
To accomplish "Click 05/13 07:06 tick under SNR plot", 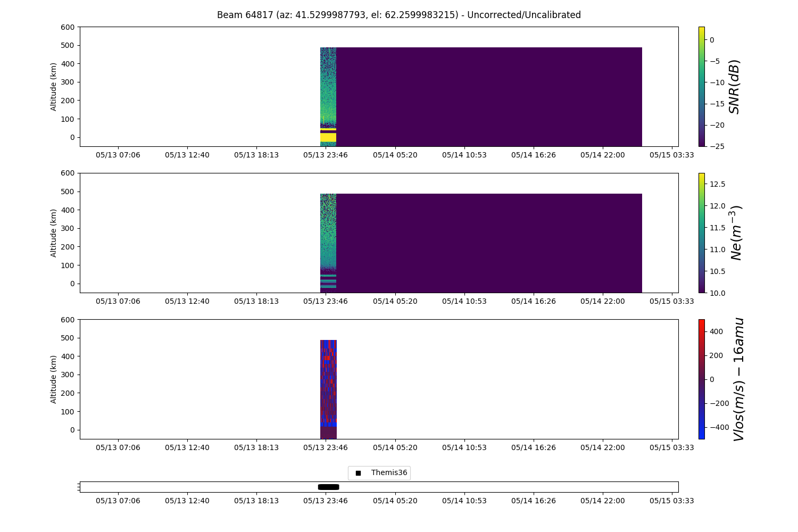I will point(118,155).
